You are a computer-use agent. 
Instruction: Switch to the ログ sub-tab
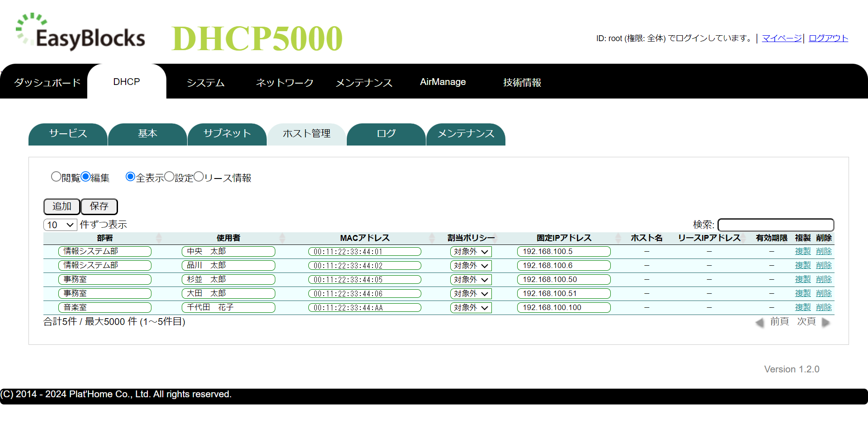tap(386, 134)
